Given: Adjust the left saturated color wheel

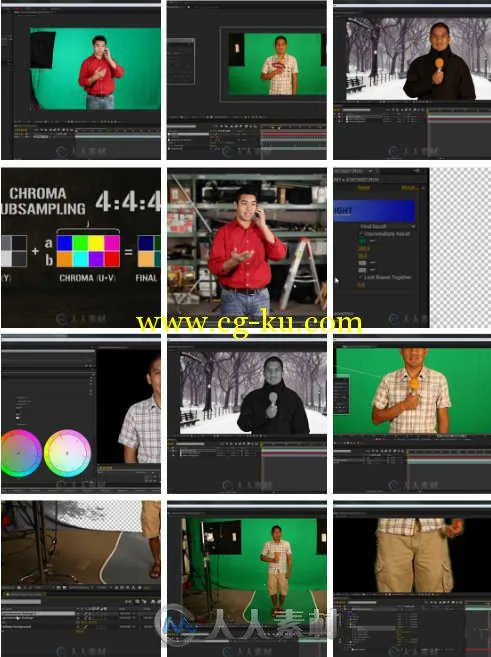Looking at the screenshot, I should (x=21, y=453).
